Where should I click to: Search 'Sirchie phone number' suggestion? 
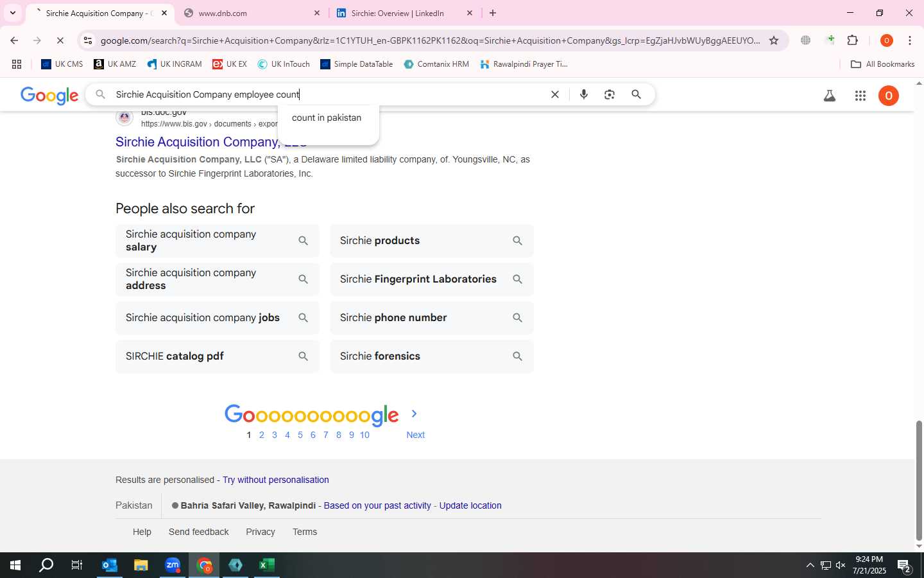[x=431, y=318]
